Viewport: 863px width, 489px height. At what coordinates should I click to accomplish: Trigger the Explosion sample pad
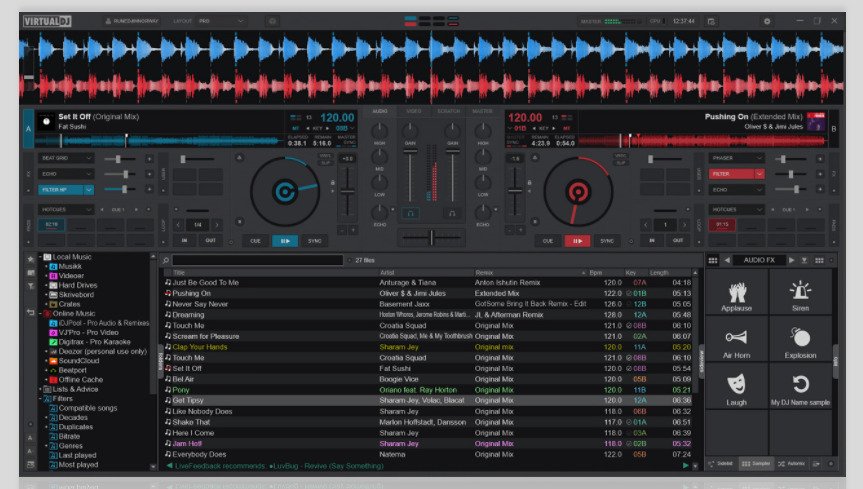point(800,339)
